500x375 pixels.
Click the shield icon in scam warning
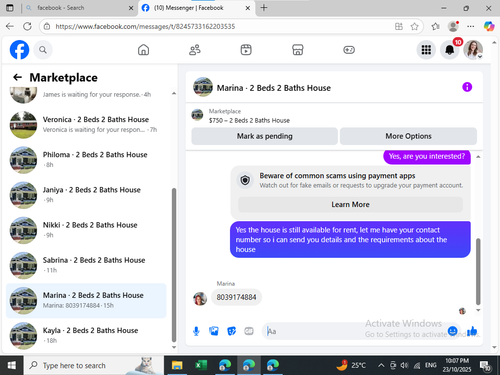tap(245, 180)
